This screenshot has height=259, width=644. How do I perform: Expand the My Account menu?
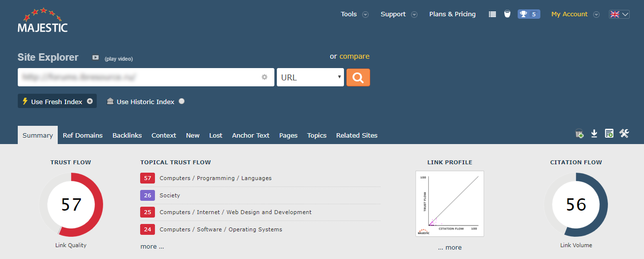(575, 14)
